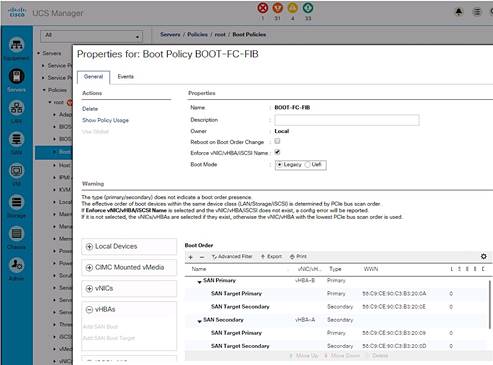The image size is (493, 365).
Task: Sort by Type column header
Action: [335, 269]
